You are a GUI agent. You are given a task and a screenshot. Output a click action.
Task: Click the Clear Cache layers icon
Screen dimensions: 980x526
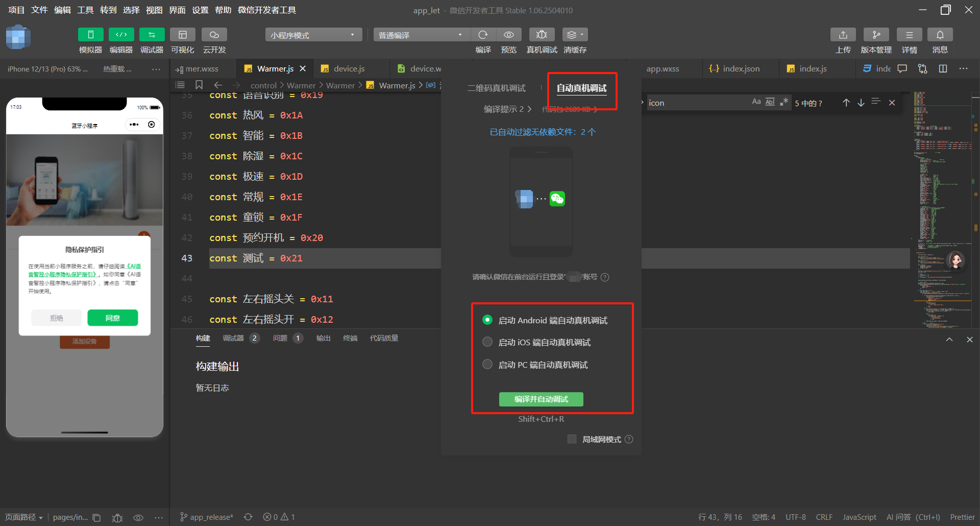575,35
